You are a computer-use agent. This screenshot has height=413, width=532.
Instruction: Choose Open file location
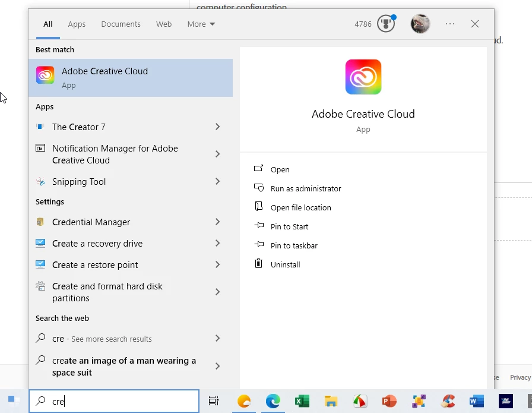[300, 207]
